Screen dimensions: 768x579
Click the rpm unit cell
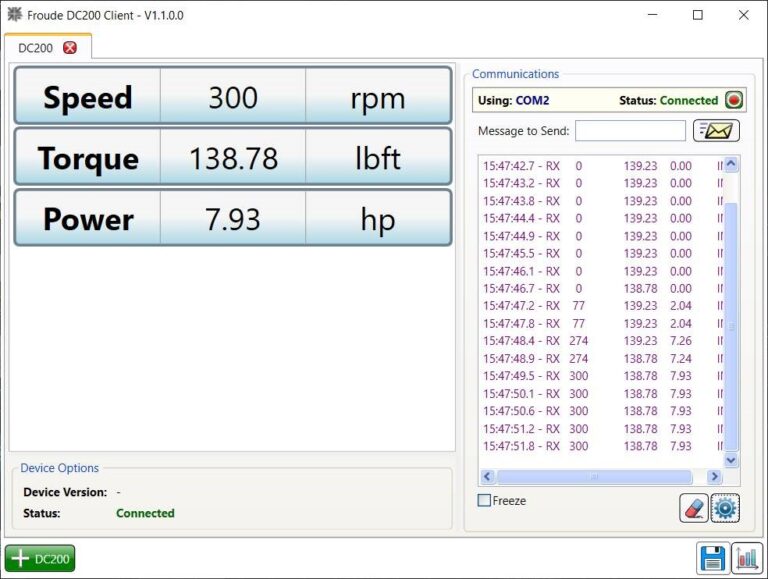click(x=378, y=97)
